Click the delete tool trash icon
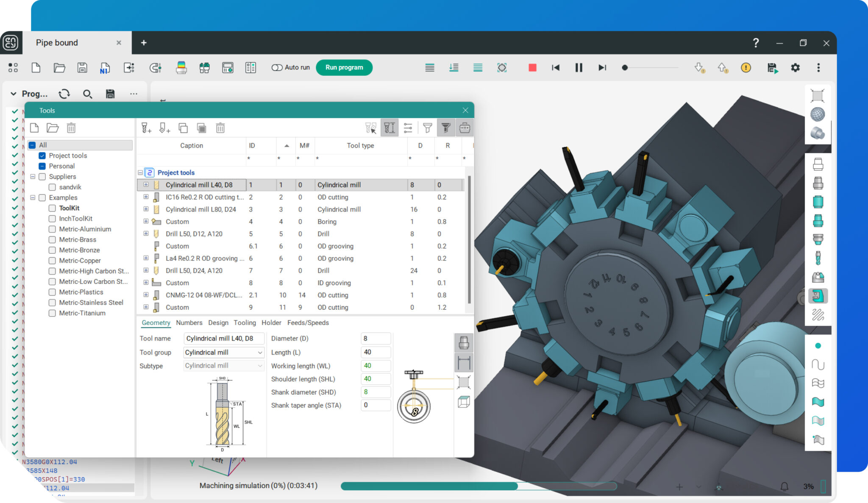868x503 pixels. (x=220, y=128)
